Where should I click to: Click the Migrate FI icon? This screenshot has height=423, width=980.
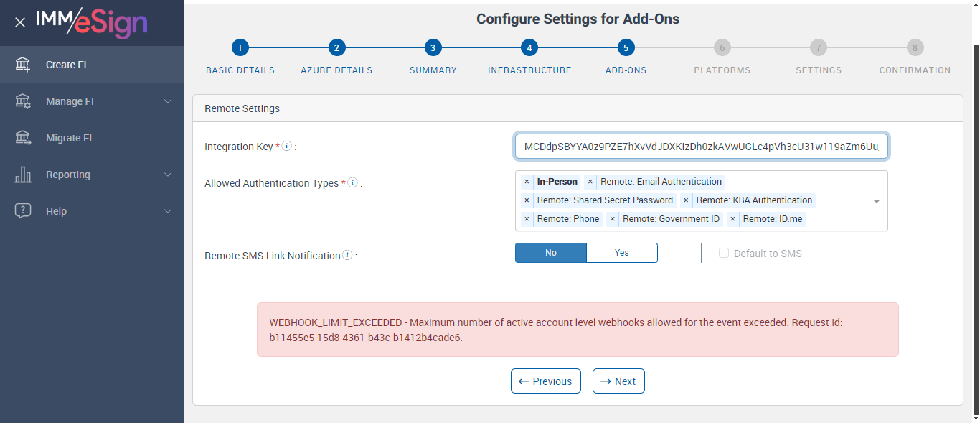click(x=23, y=138)
